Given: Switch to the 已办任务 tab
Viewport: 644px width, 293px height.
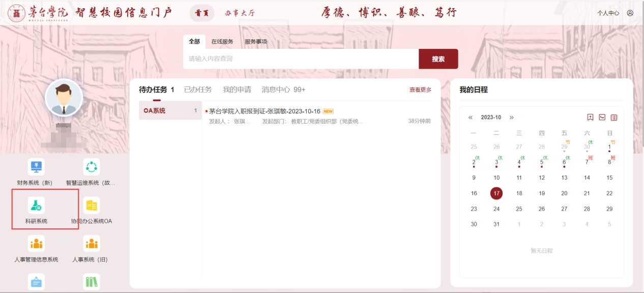Looking at the screenshot, I should point(197,90).
